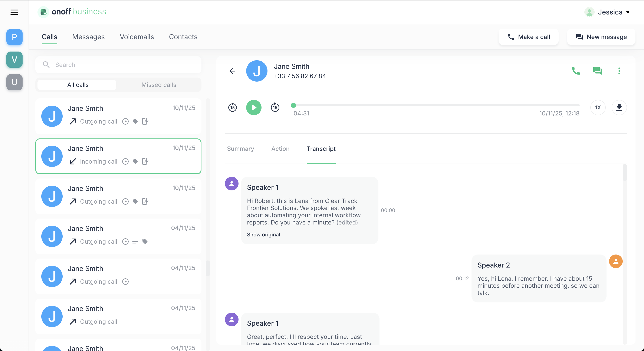Click the second Speaker 1 purple avatar
Image resolution: width=644 pixels, height=351 pixels.
[x=232, y=319]
